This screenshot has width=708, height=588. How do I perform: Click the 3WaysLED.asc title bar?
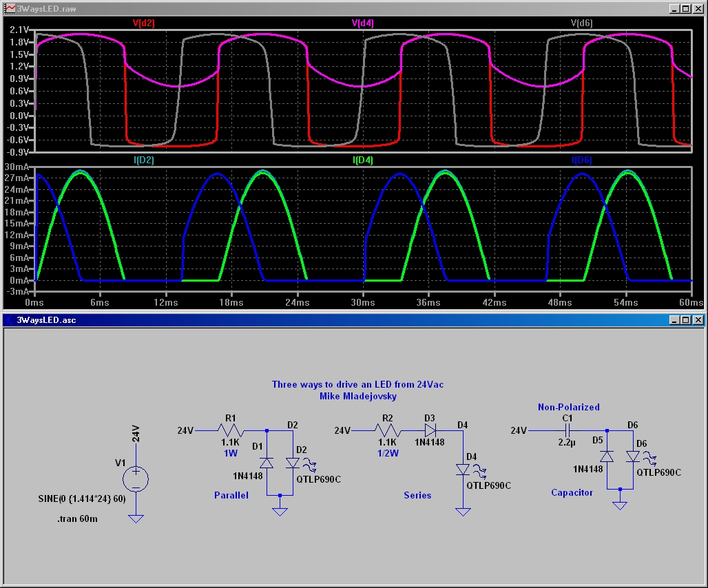[354, 320]
